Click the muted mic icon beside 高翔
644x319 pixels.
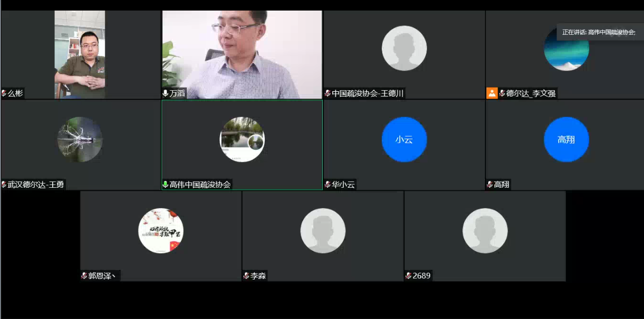pyautogui.click(x=490, y=185)
